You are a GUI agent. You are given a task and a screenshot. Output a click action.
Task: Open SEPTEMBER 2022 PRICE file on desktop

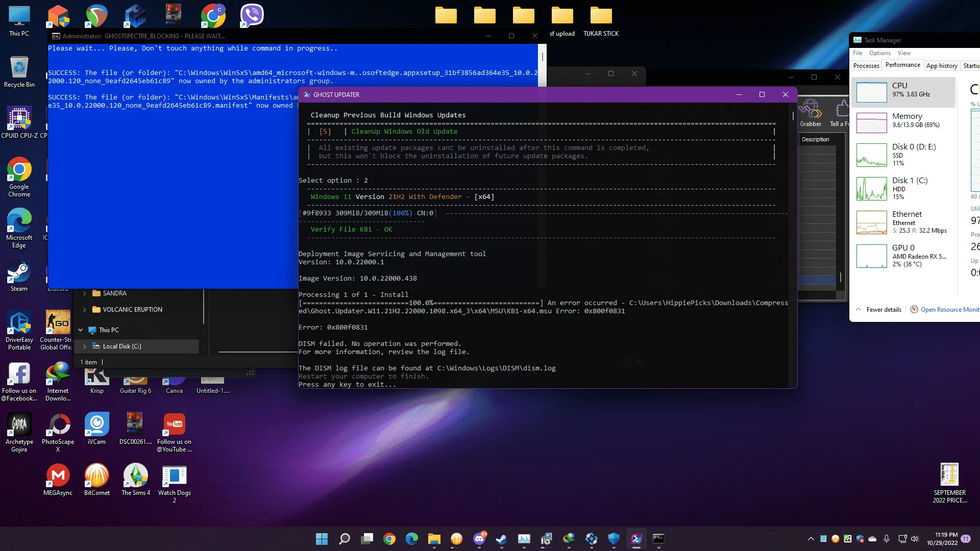(x=949, y=483)
